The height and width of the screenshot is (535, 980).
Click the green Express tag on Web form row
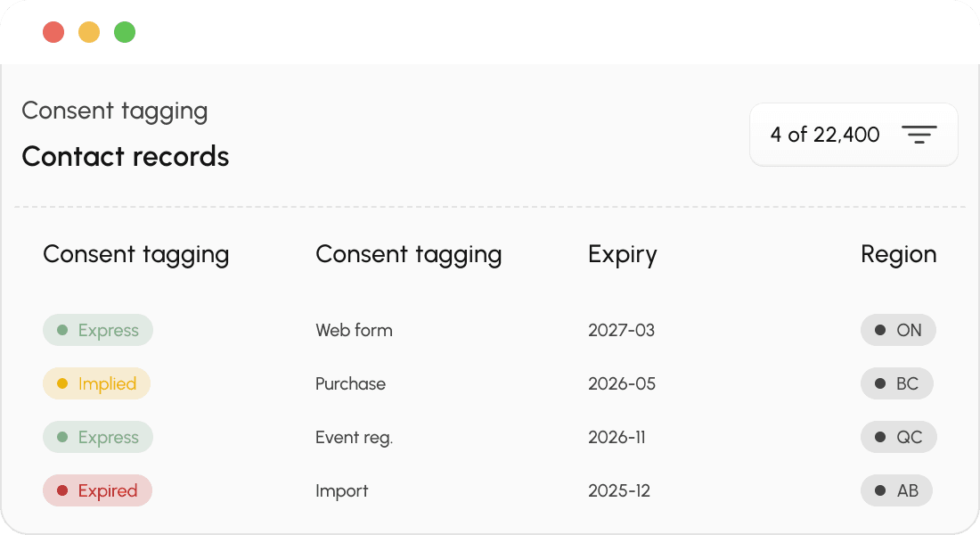(97, 330)
